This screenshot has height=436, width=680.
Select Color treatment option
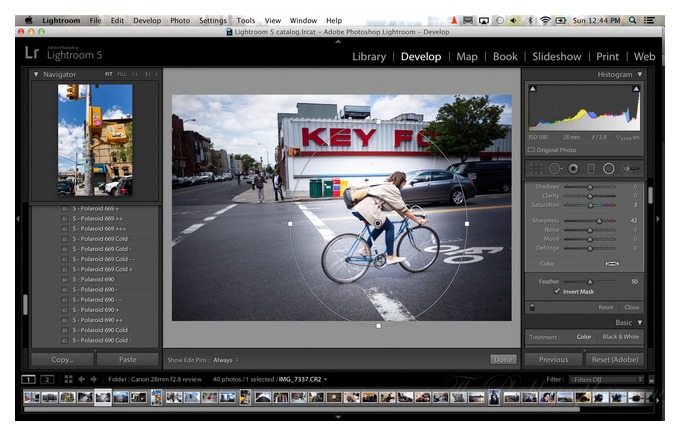click(x=584, y=337)
